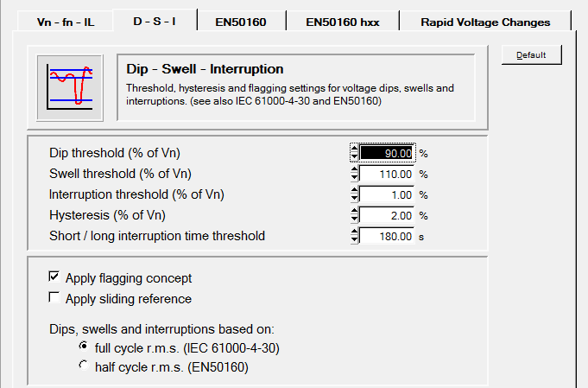Open the EN50160 hxx tab
The height and width of the screenshot is (388, 588).
tap(343, 22)
